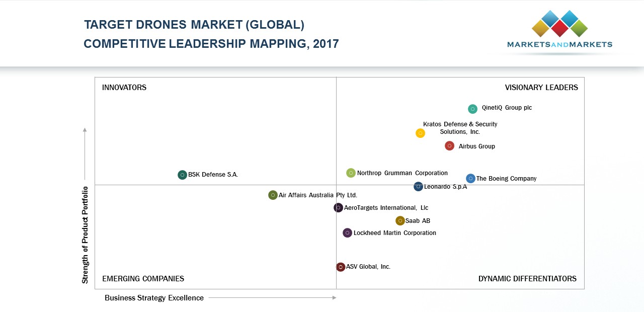
Task: Click the Lockheed Martin purple marker
Action: 347,233
